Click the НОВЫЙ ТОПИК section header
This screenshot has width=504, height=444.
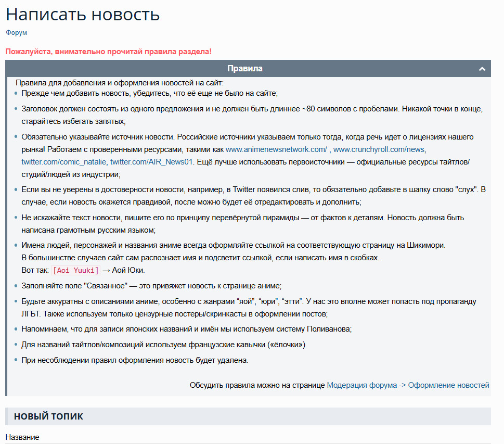[x=48, y=416]
